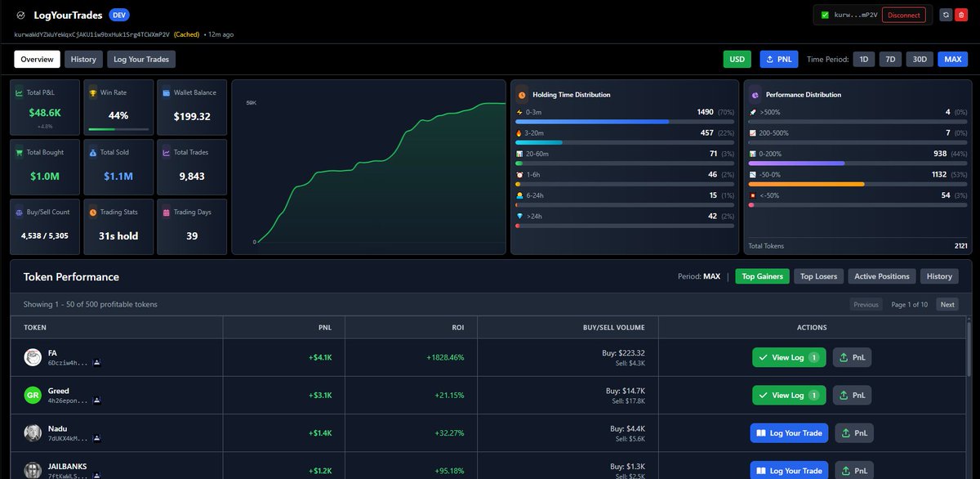Switch to the History tab

(x=83, y=59)
